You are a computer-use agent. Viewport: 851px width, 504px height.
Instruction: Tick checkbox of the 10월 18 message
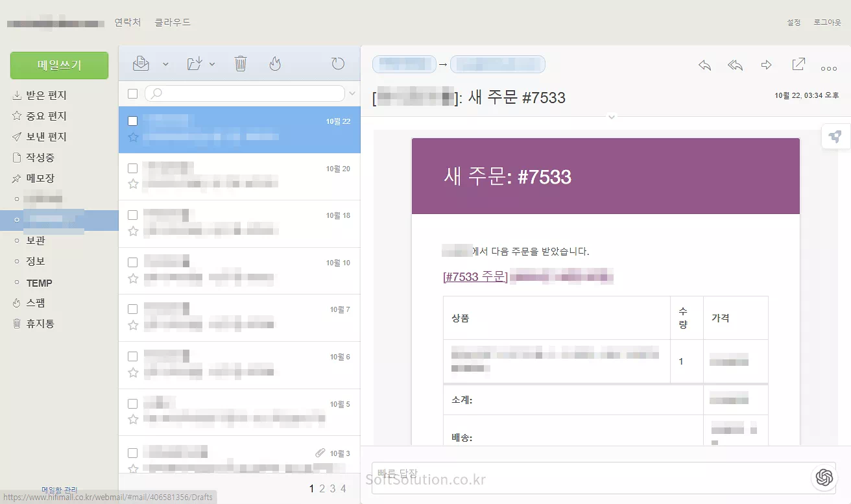tap(133, 215)
